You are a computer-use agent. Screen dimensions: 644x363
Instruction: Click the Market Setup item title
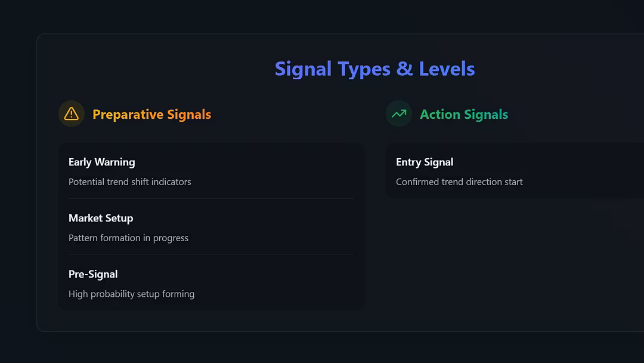[x=101, y=218]
